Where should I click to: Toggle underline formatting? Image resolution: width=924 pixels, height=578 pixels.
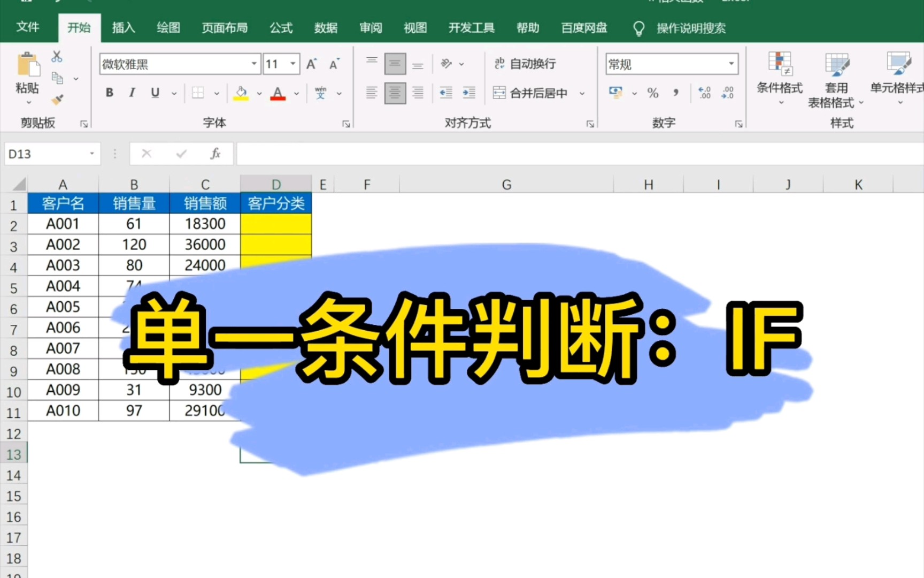[x=154, y=93]
